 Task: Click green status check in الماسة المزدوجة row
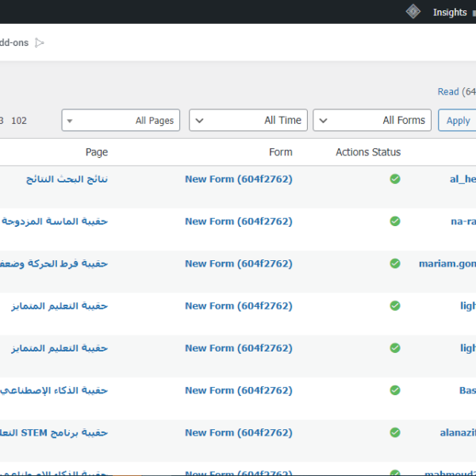[395, 221]
